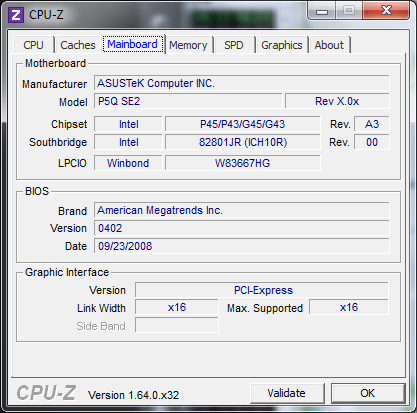This screenshot has height=413, width=417.
Task: Click the chipset value P45/P43/G45/G43
Action: point(243,124)
